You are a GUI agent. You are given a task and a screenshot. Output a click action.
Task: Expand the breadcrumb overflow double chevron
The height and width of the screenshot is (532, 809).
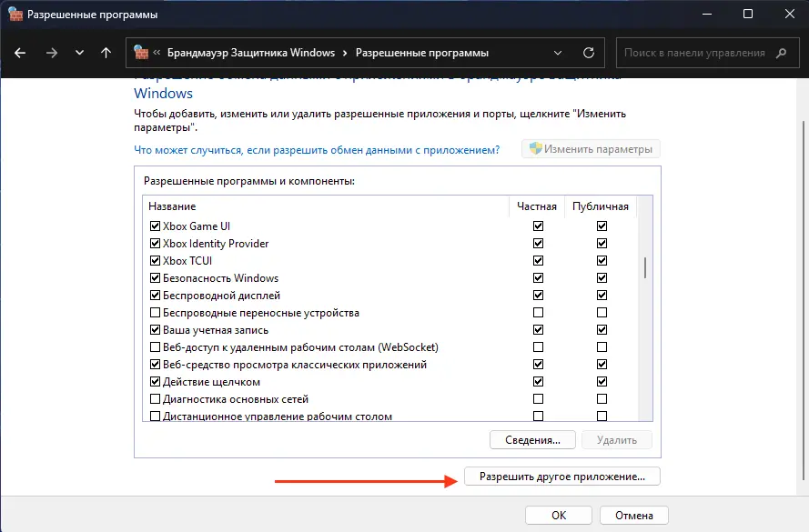pyautogui.click(x=158, y=53)
